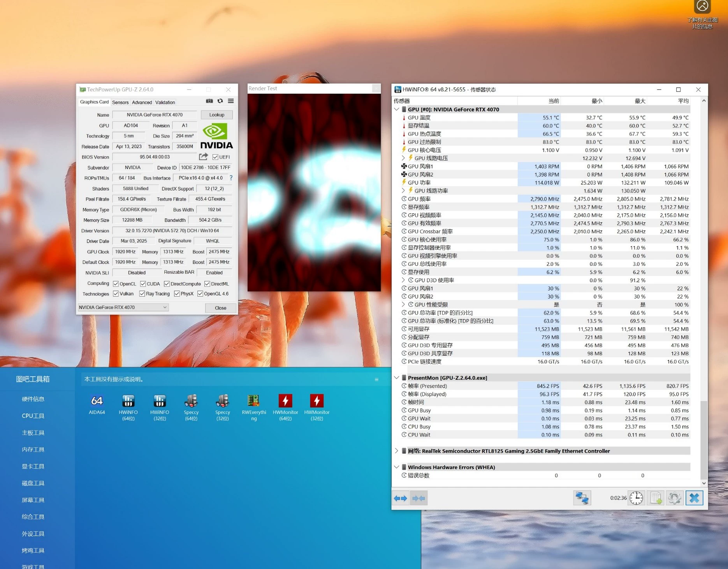Click the GPU-Z Name field

[155, 115]
